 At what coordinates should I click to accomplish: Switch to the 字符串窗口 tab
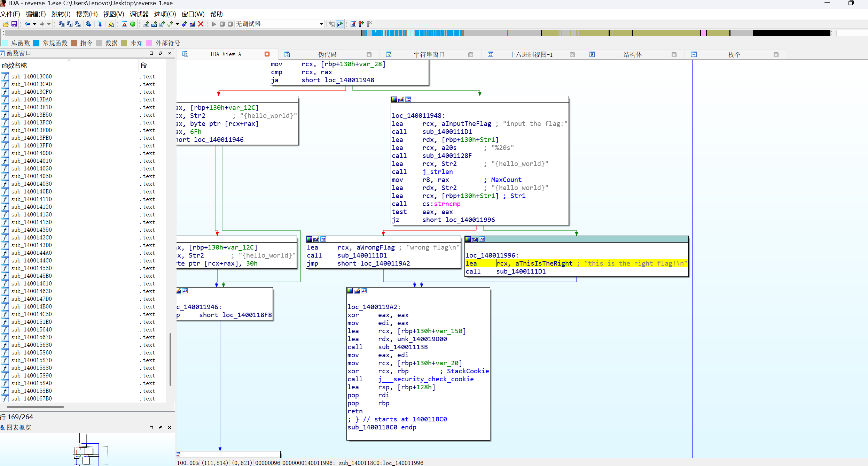pyautogui.click(x=429, y=54)
